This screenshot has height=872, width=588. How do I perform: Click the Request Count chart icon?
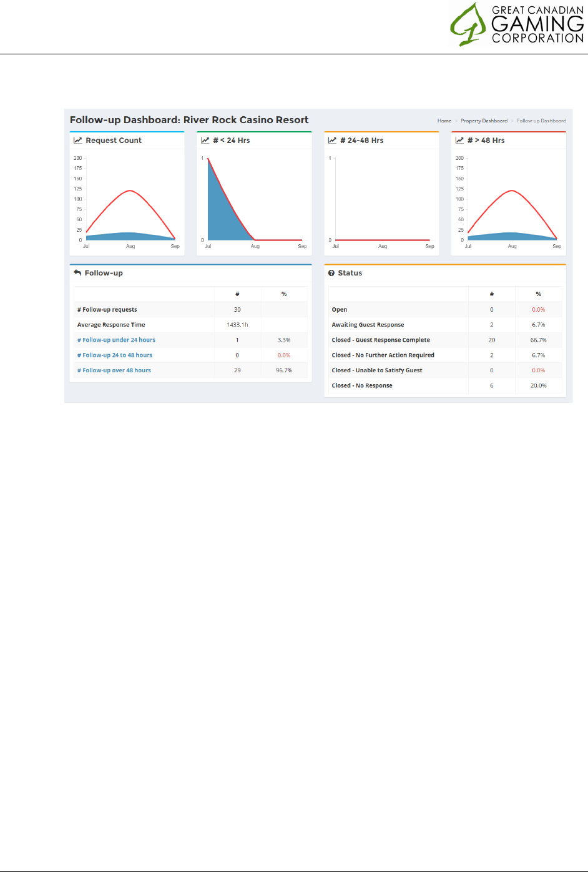click(x=78, y=141)
